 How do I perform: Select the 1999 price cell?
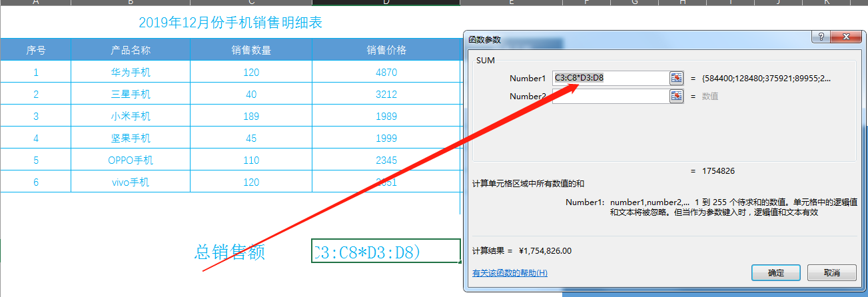click(x=386, y=138)
